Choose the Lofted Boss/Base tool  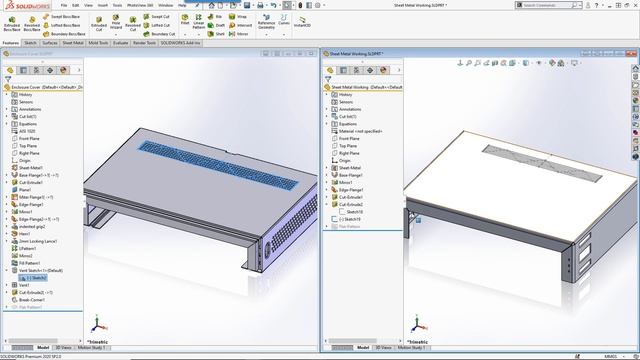(x=61, y=25)
